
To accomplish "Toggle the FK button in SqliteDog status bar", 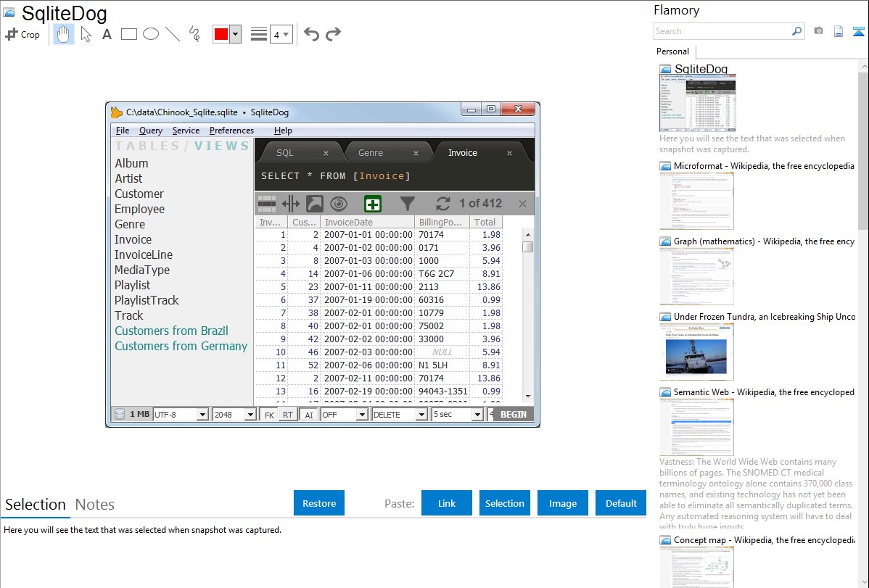I will tap(268, 415).
